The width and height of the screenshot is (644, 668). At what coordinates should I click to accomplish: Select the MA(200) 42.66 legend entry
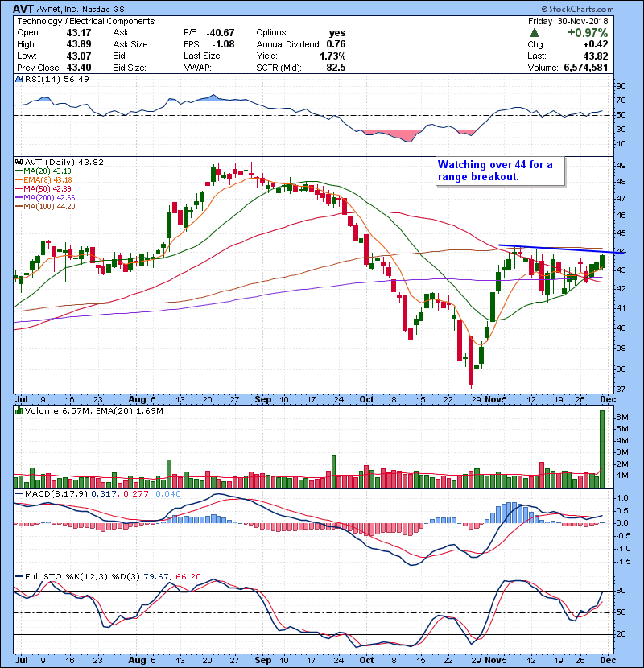[45, 198]
